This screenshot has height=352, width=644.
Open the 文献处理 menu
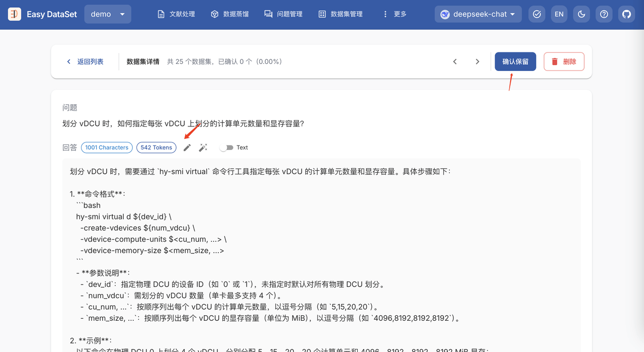pos(176,14)
